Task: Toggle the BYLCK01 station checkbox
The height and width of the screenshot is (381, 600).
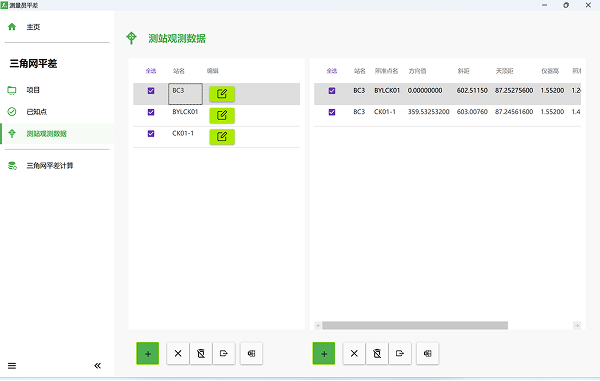Action: pos(151,112)
